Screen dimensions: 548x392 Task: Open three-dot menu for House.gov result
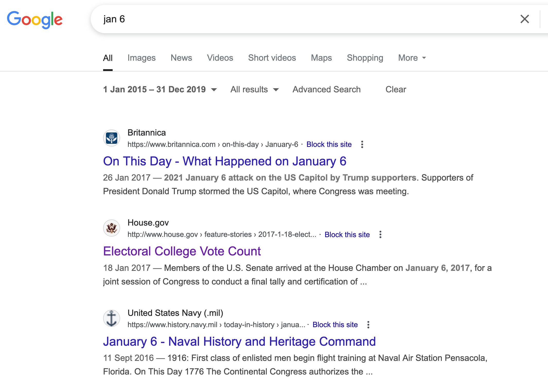(x=380, y=235)
